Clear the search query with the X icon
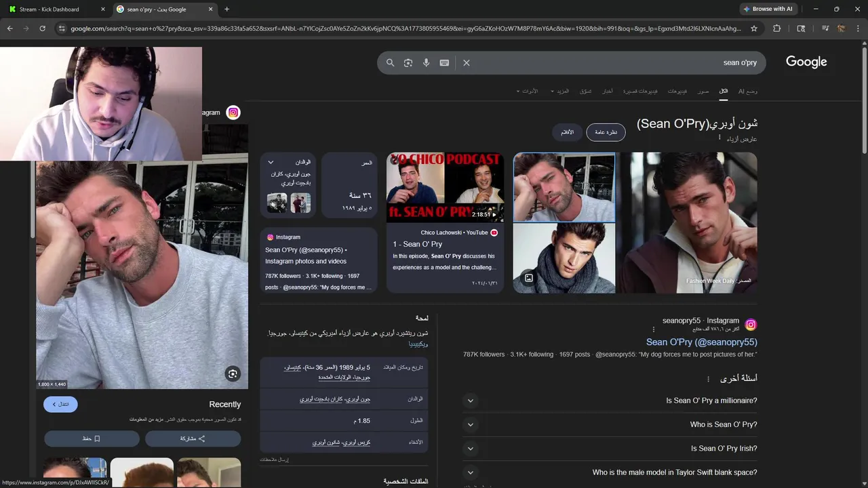The width and height of the screenshot is (868, 488). [467, 62]
